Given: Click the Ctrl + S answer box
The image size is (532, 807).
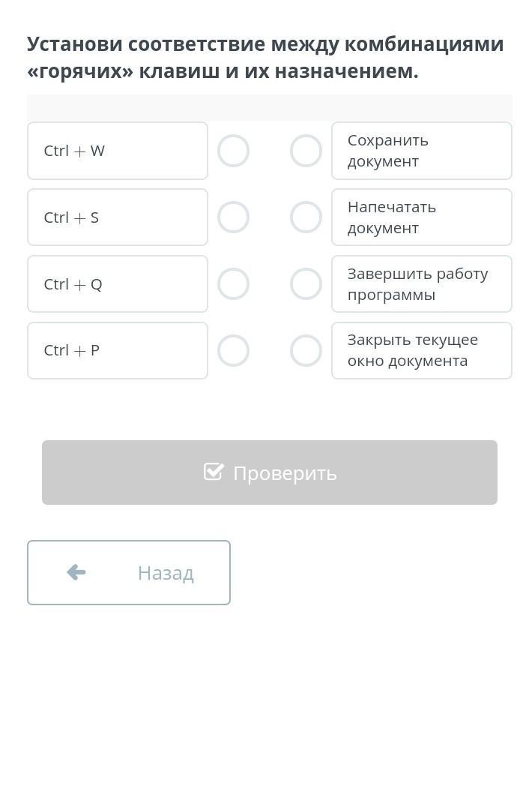Looking at the screenshot, I should tap(118, 217).
